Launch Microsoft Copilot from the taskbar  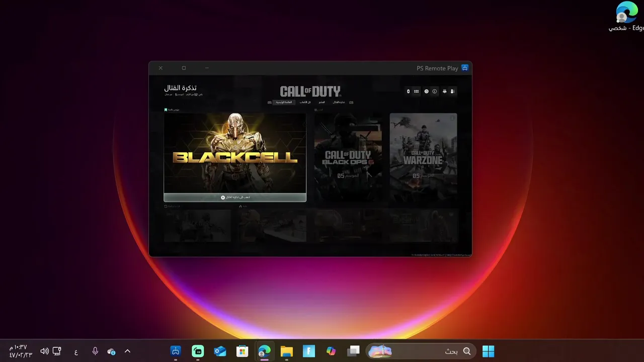point(331,351)
